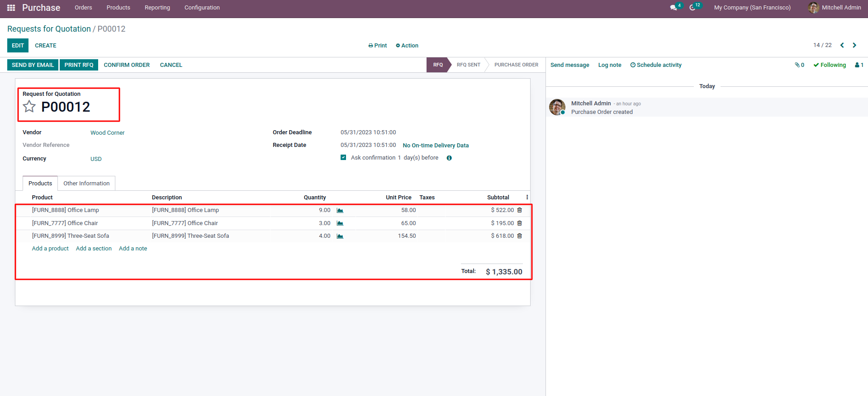Sort by the Unit Price column header
The image size is (868, 396).
398,198
